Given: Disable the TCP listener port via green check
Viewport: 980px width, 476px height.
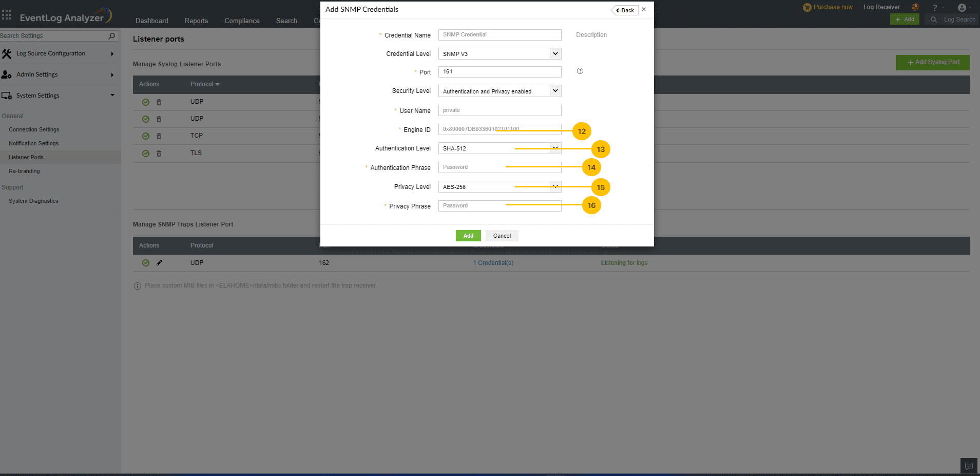Looking at the screenshot, I should (x=146, y=136).
